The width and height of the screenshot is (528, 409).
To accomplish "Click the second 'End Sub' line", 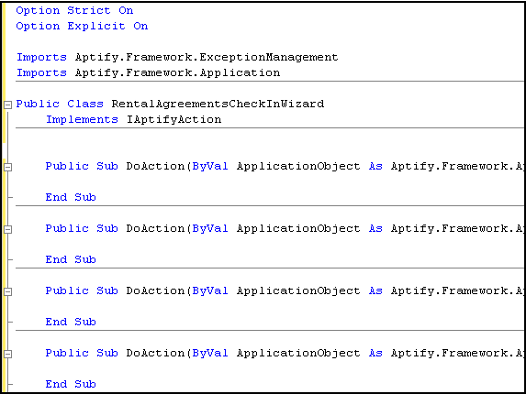I will [71, 260].
